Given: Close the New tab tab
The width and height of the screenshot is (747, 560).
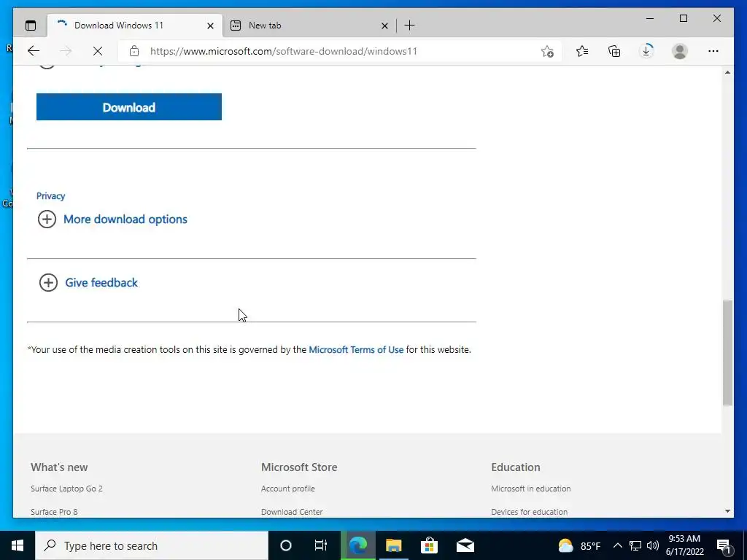Looking at the screenshot, I should click(384, 26).
